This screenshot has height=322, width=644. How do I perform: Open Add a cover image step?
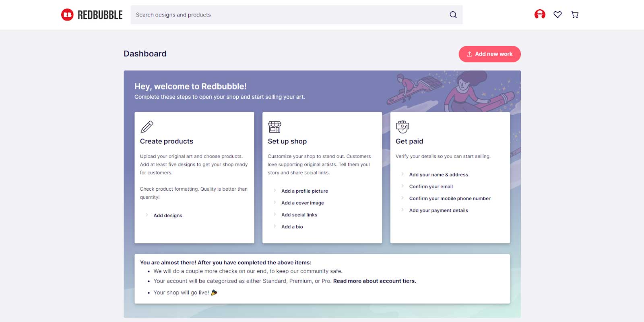(x=302, y=203)
